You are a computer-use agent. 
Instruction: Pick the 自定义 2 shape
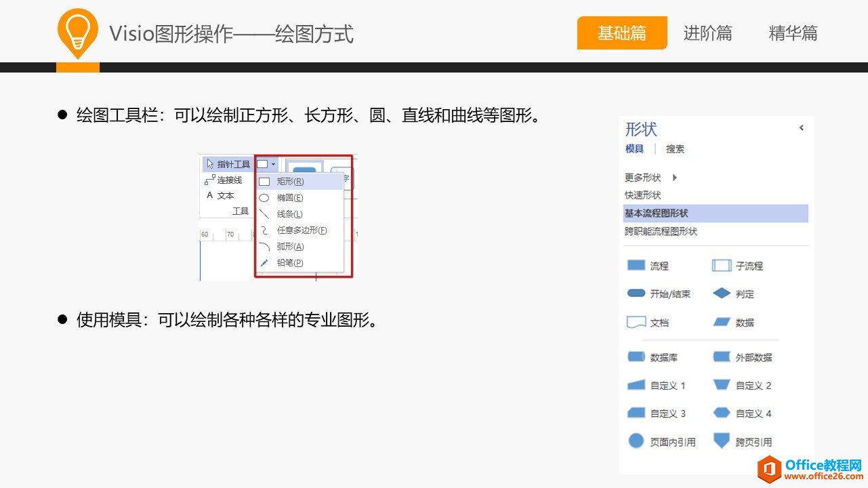[x=742, y=386]
